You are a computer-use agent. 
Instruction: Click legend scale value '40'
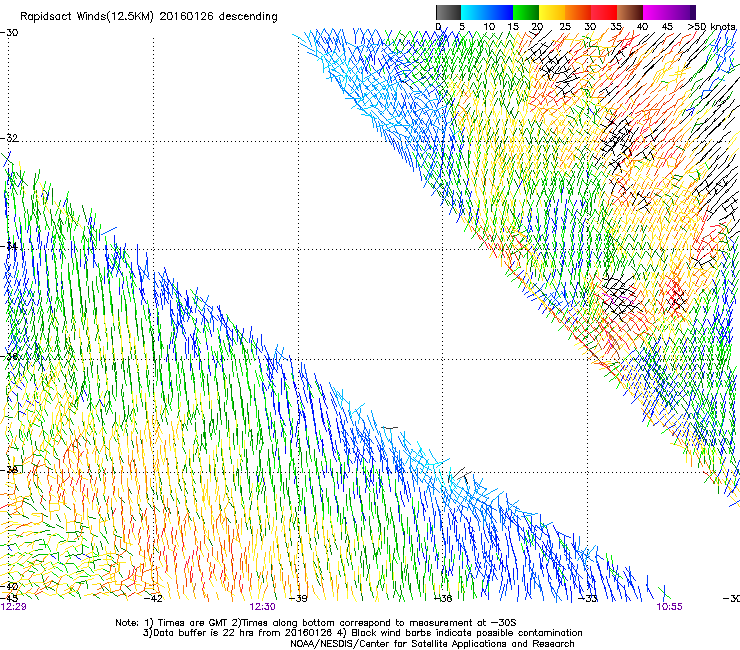point(642,27)
